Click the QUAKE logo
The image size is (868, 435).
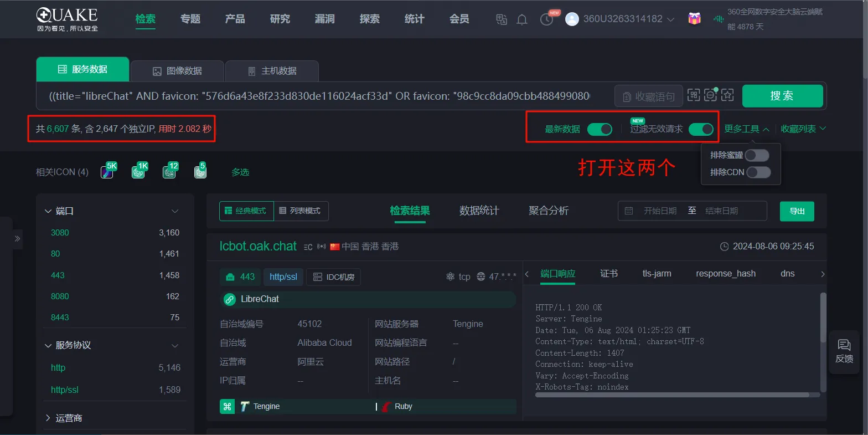pyautogui.click(x=68, y=19)
